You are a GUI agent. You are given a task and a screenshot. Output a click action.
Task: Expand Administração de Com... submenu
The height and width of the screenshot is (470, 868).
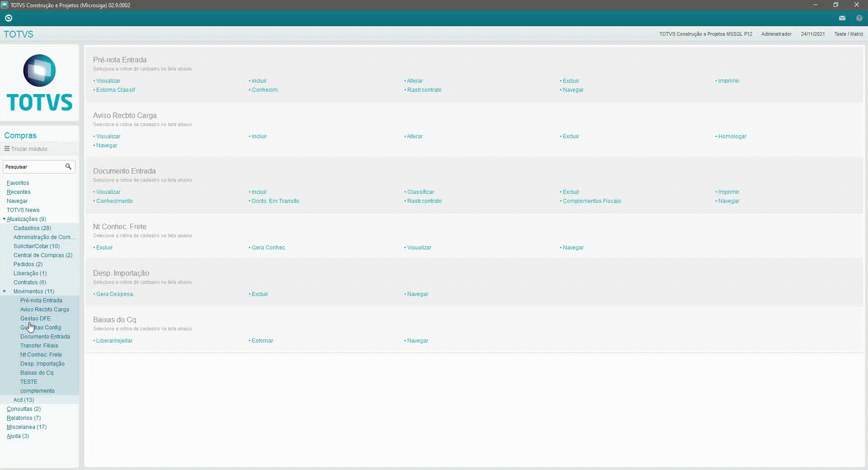[44, 237]
